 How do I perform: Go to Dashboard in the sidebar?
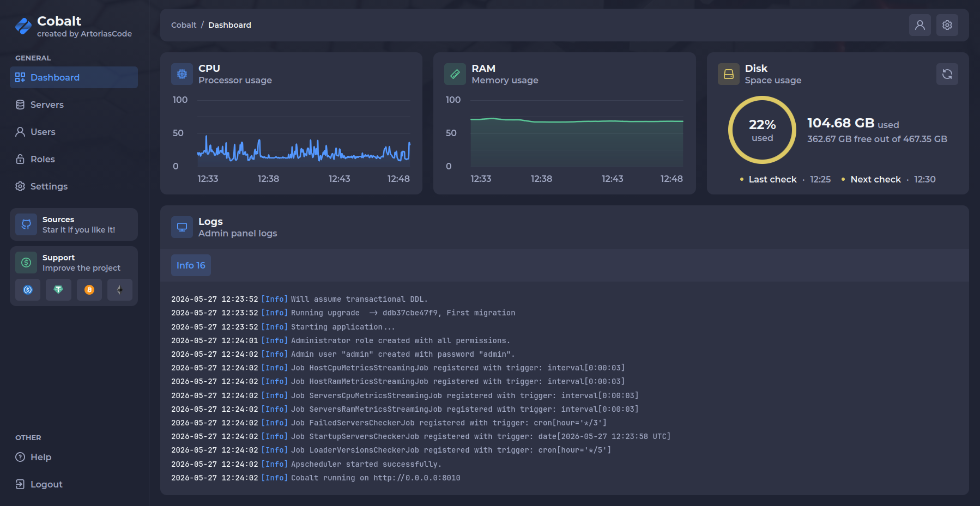click(74, 77)
